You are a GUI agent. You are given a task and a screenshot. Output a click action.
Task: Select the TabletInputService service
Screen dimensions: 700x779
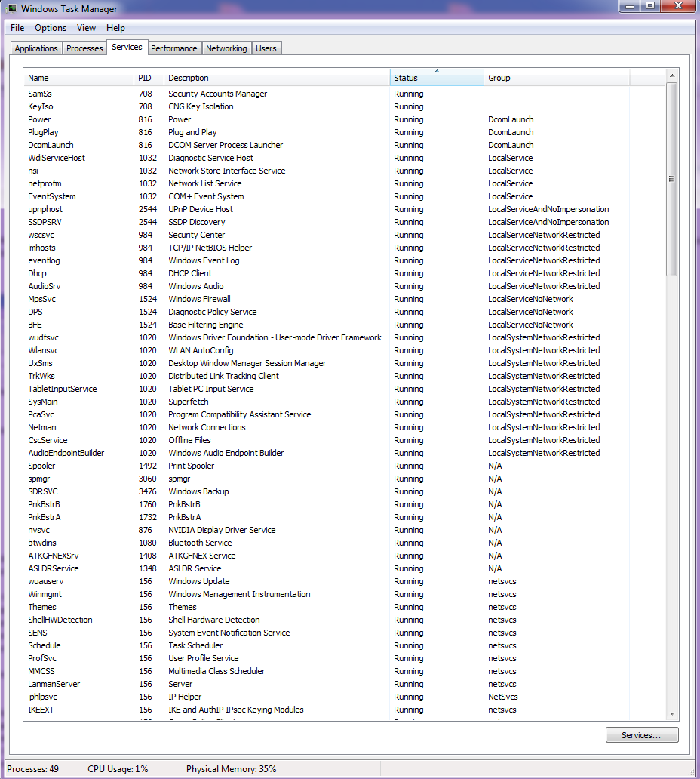coord(344,389)
